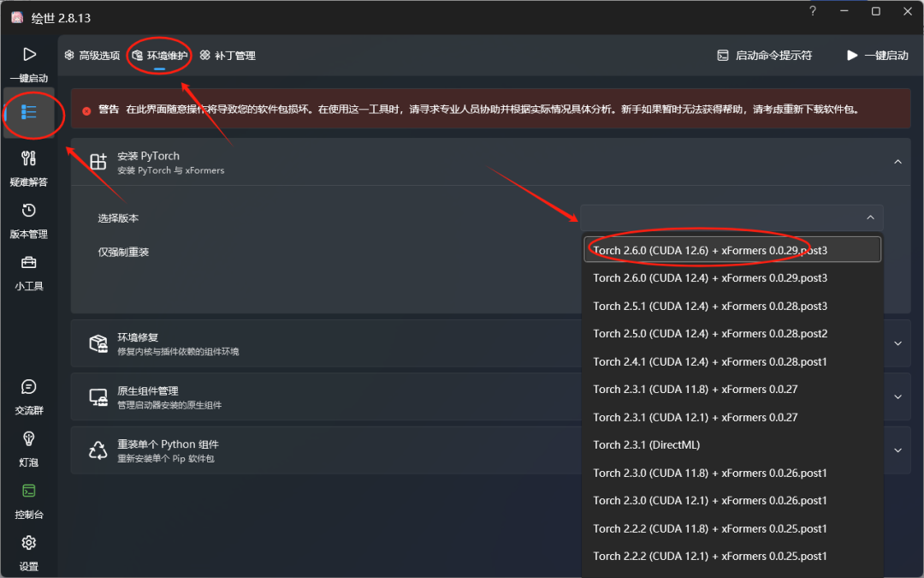The image size is (924, 578).
Task: Open the 控制台 console
Action: point(29,500)
